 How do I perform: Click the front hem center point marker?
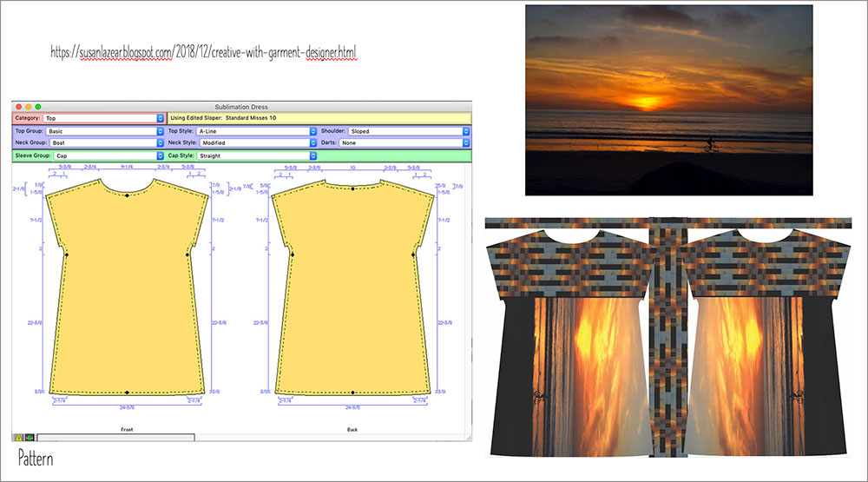128,393
